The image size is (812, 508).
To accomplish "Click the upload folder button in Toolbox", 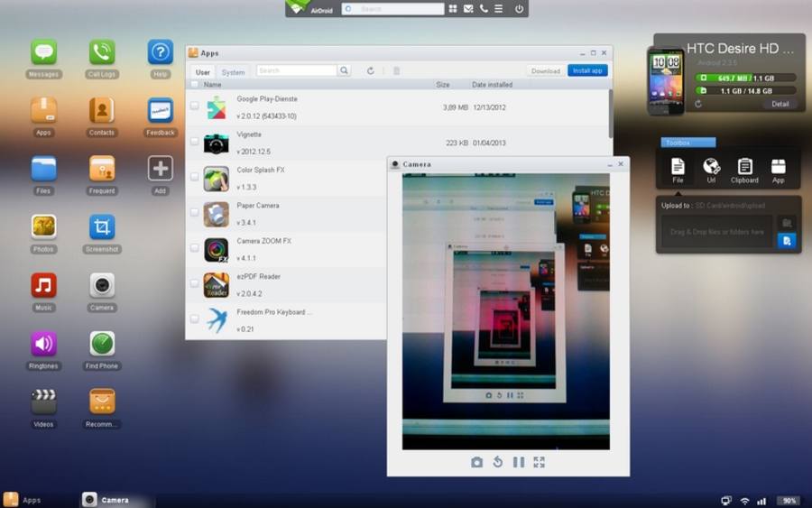I will click(787, 223).
